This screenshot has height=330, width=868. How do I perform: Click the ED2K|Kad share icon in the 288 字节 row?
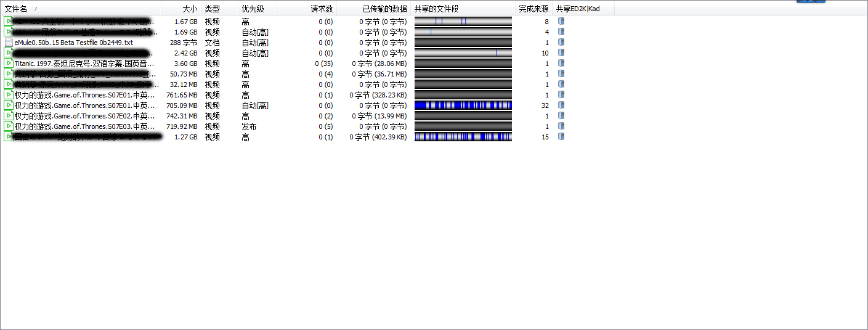[x=561, y=43]
